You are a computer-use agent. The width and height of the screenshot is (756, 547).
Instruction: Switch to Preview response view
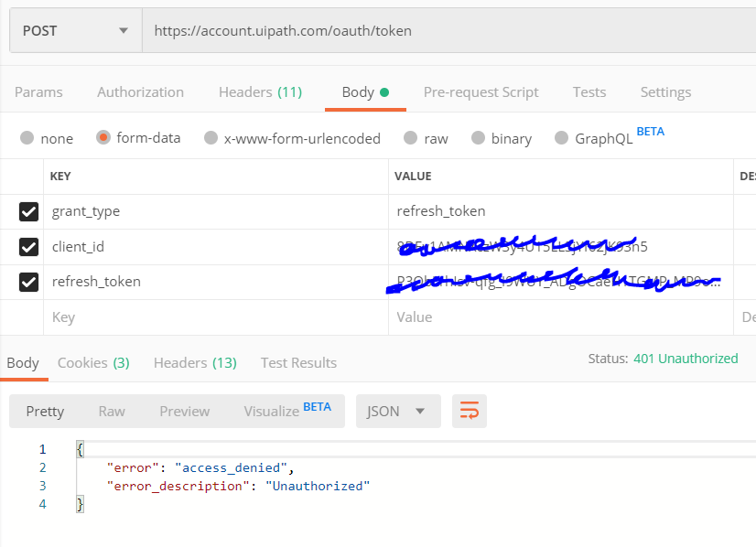(x=184, y=411)
